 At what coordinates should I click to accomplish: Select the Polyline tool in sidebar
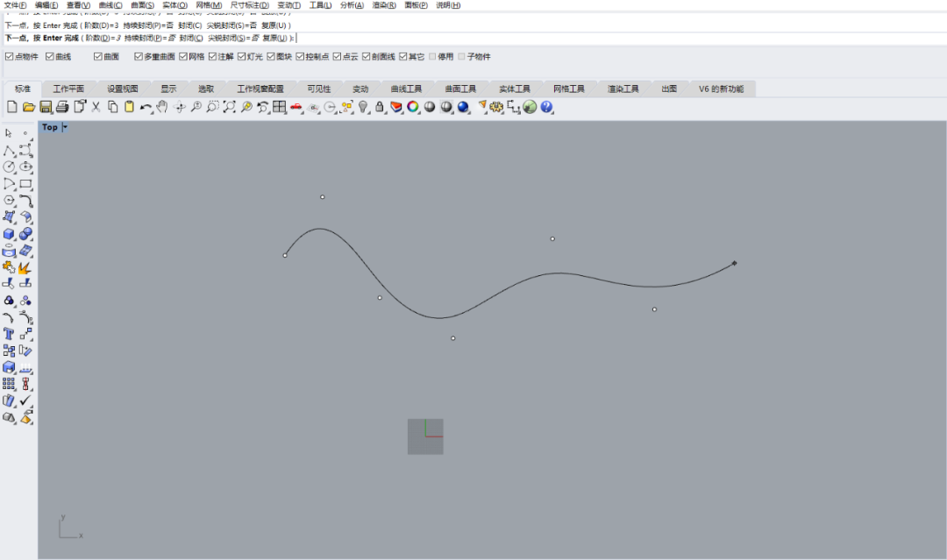tap(9, 151)
